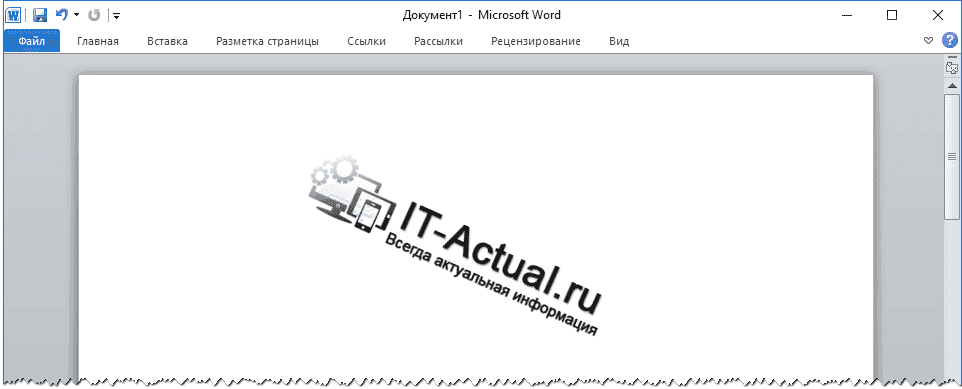The height and width of the screenshot is (389, 962).
Task: Open Customize Quick Access Toolbar dropdown
Action: click(x=116, y=15)
